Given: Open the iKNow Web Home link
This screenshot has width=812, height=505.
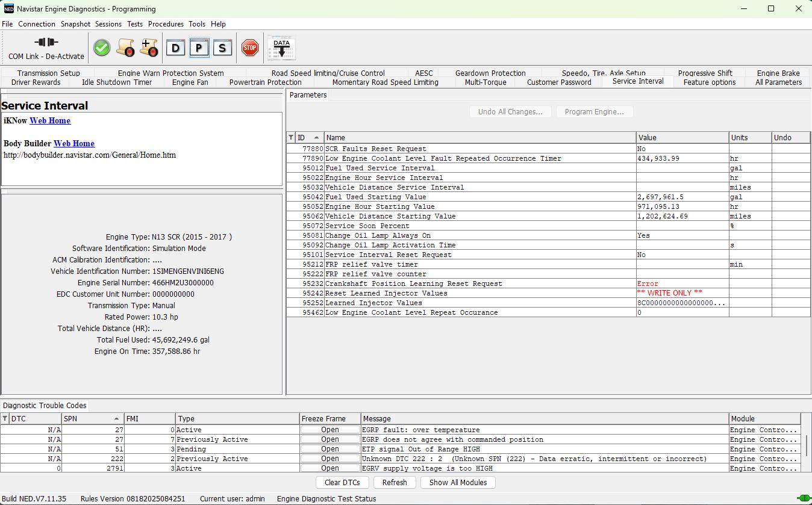Looking at the screenshot, I should coord(50,120).
